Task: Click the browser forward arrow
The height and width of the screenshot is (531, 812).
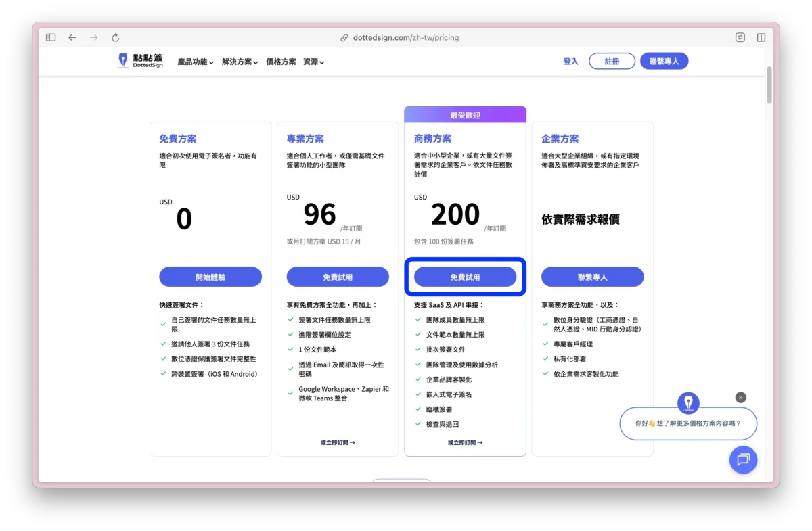Action: [x=93, y=37]
